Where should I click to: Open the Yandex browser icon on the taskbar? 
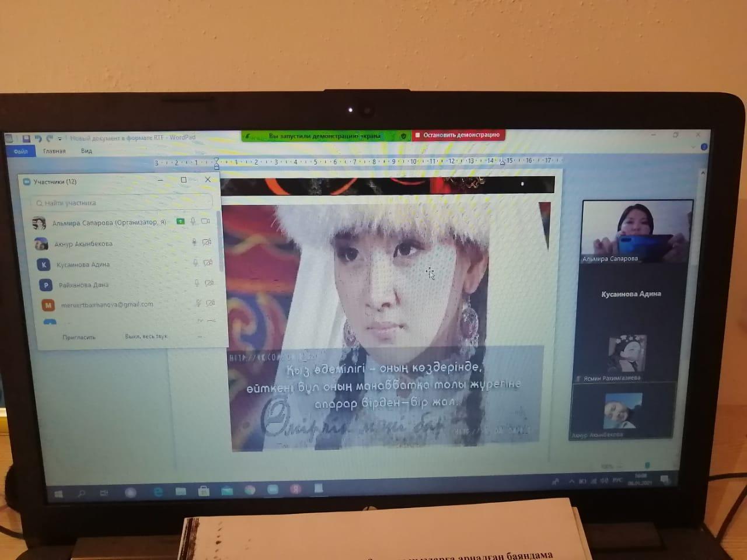[x=295, y=489]
